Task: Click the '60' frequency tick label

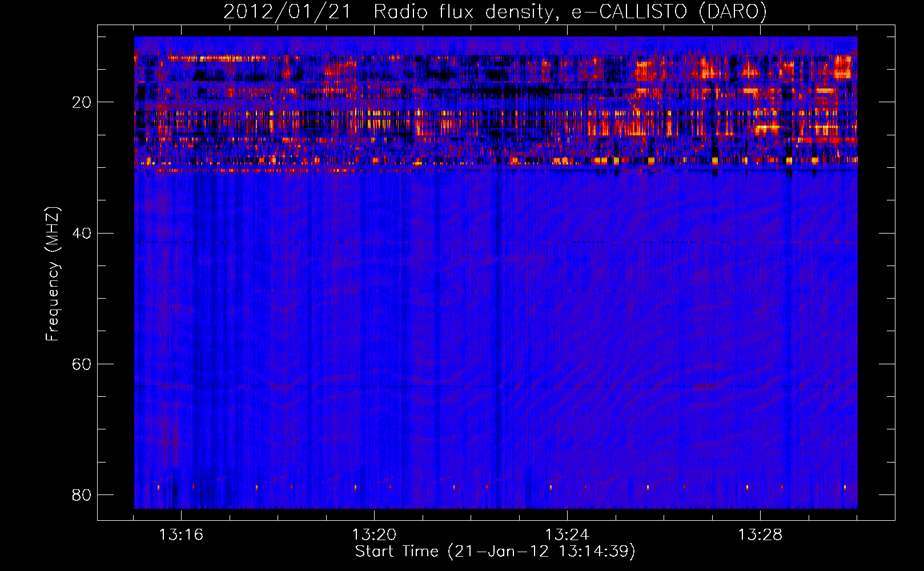Action: tap(82, 364)
